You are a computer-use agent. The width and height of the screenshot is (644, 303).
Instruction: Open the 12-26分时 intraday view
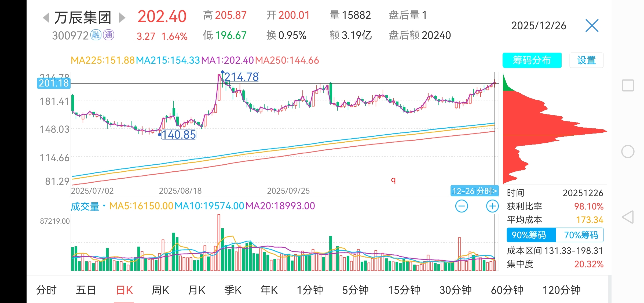coord(474,191)
